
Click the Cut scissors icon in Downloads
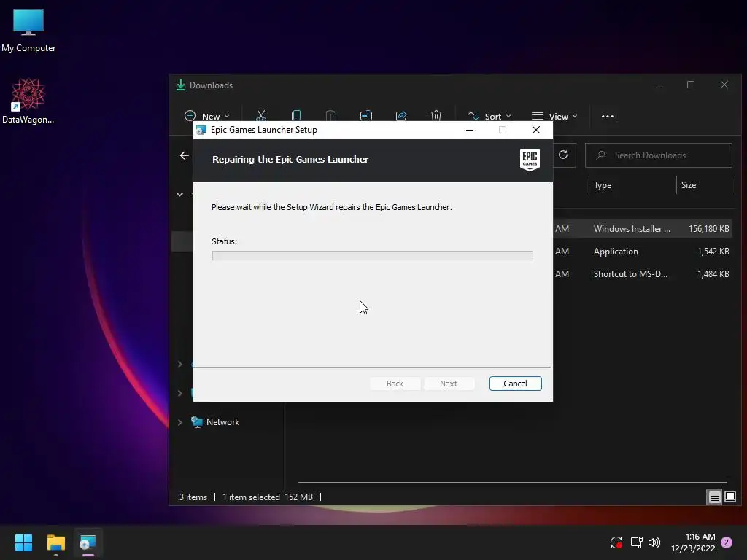[x=261, y=116]
